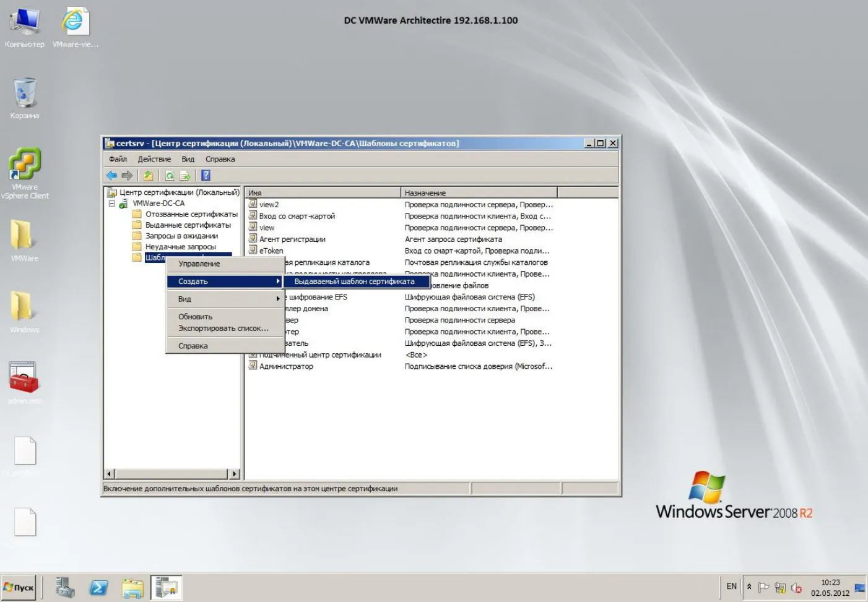Click the Назначение column header
The height and width of the screenshot is (602, 868).
point(479,192)
